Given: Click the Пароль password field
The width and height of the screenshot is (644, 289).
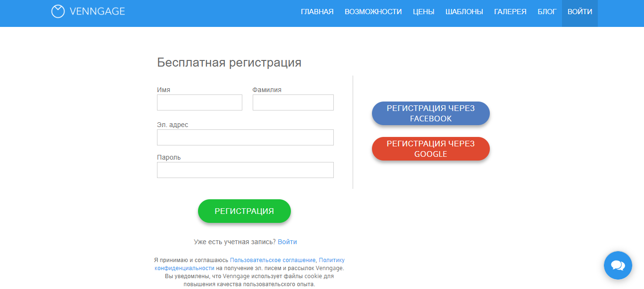Looking at the screenshot, I should point(245,170).
